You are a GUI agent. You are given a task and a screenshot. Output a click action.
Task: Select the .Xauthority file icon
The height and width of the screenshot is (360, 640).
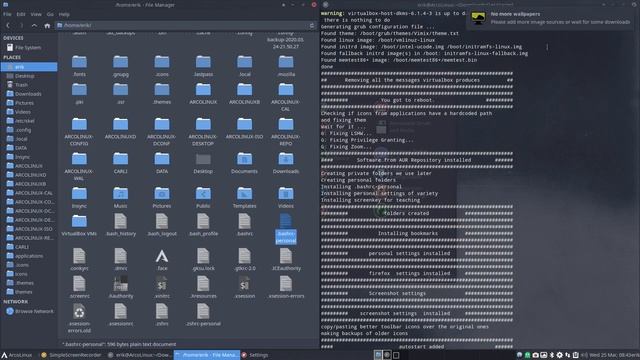[120, 284]
